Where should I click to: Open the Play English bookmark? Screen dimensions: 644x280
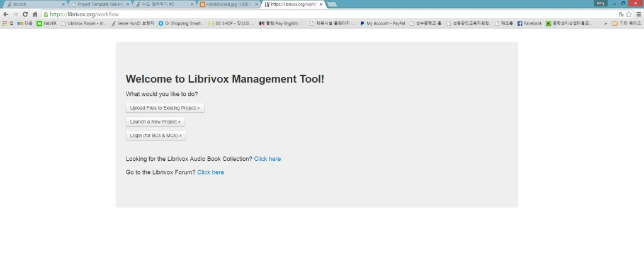click(x=281, y=23)
